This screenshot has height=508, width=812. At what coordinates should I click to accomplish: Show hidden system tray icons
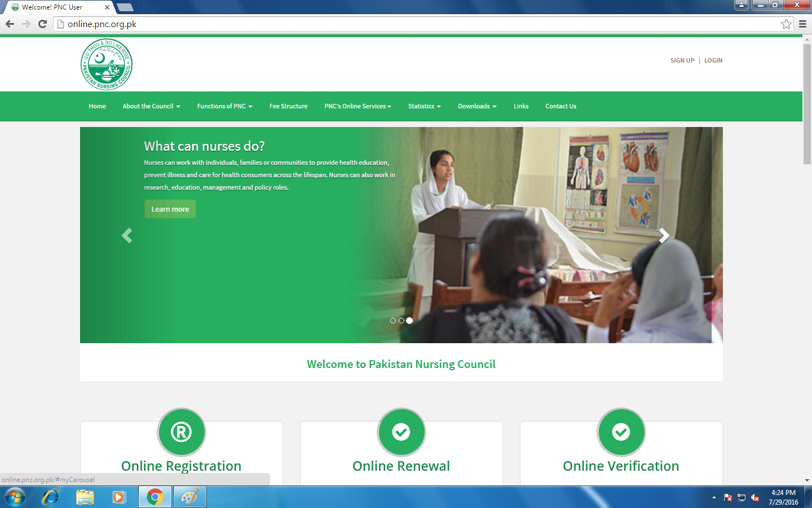(x=714, y=497)
